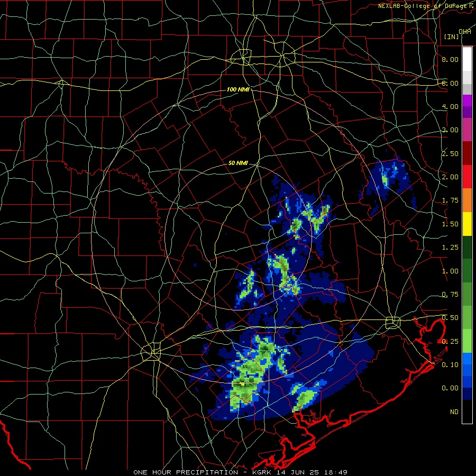The image size is (476, 476).
Task: Select the 2.50 legend value
Action: [x=450, y=153]
